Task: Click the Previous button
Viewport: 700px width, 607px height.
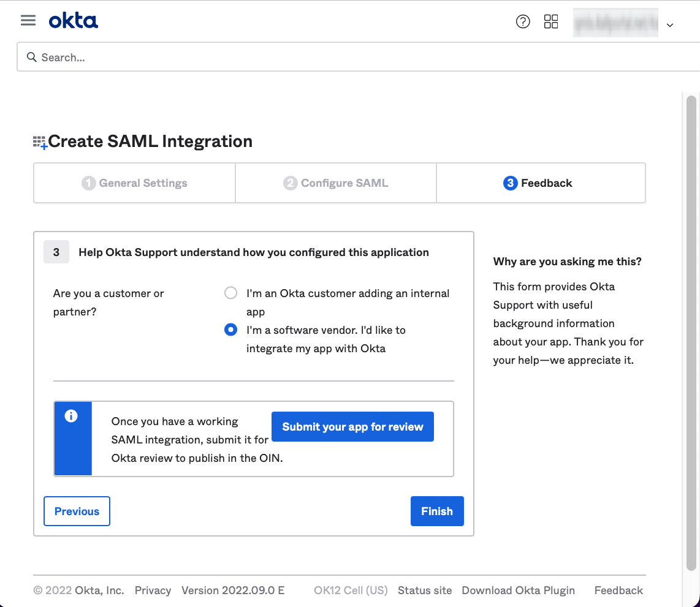Action: tap(77, 511)
